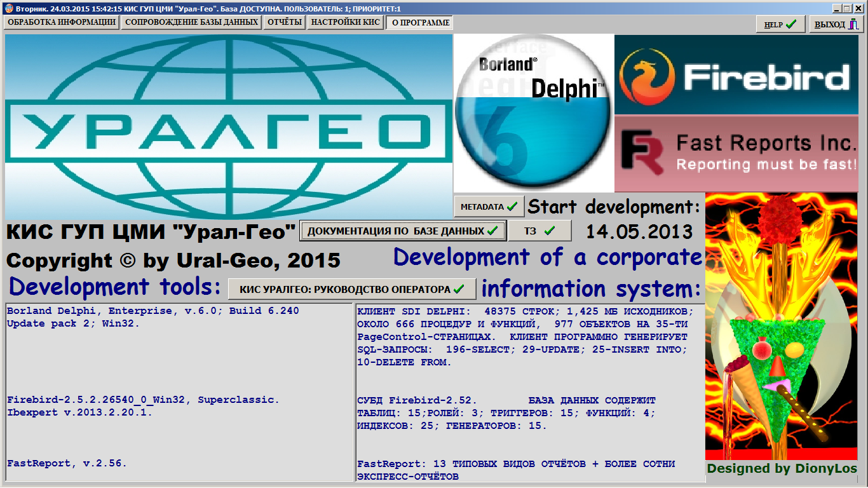The image size is (868, 488).
Task: Click text 'Firebird-2.5.2.26540_0_Win32, Superclassic.'
Action: pos(144,400)
